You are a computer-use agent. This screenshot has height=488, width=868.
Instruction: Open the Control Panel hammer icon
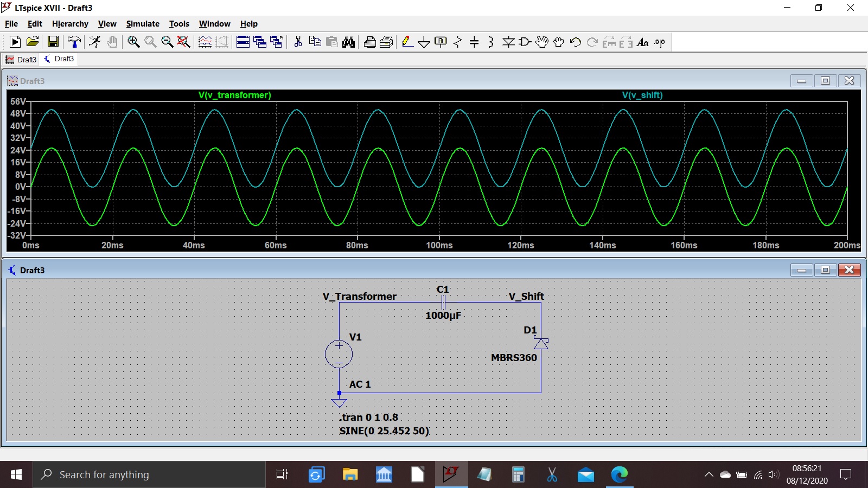tap(74, 42)
